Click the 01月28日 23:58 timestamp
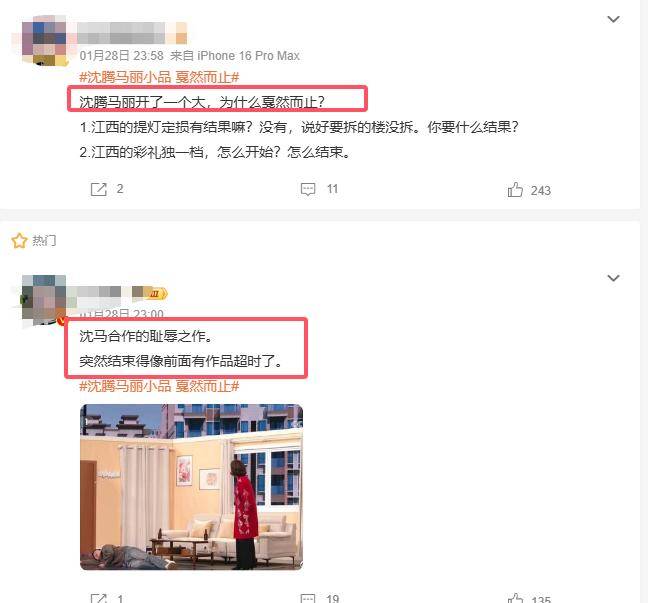Viewport: 648px width, 603px height. click(x=122, y=55)
